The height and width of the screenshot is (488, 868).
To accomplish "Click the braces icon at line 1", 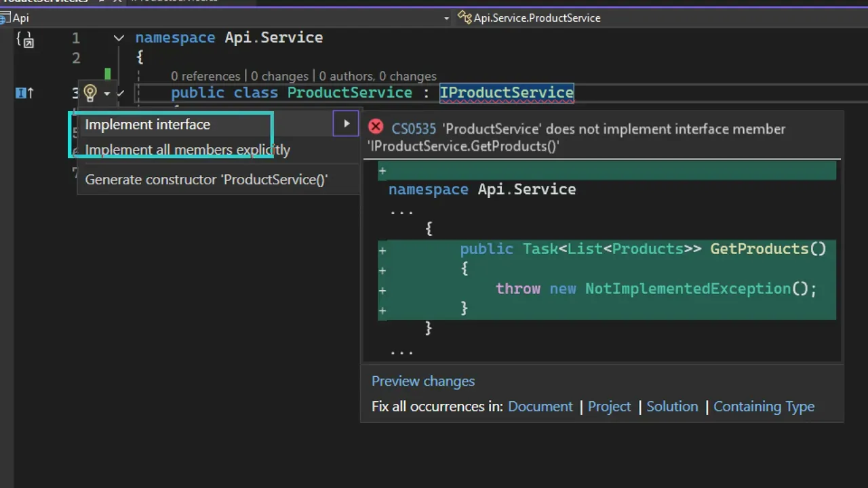I will coord(24,39).
